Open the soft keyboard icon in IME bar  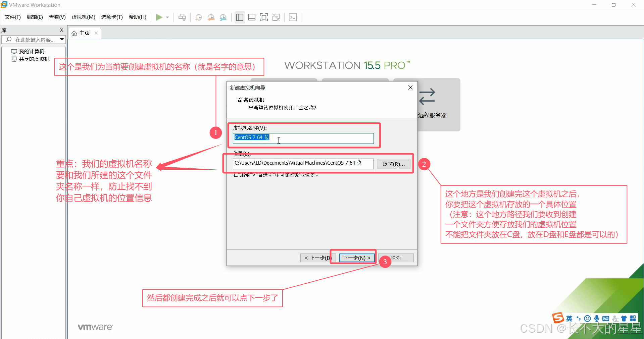[x=606, y=319]
